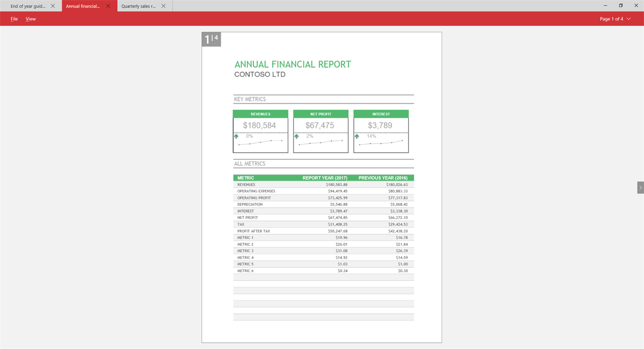Select the $180,584 revenues value
The width and height of the screenshot is (644, 349).
(259, 126)
